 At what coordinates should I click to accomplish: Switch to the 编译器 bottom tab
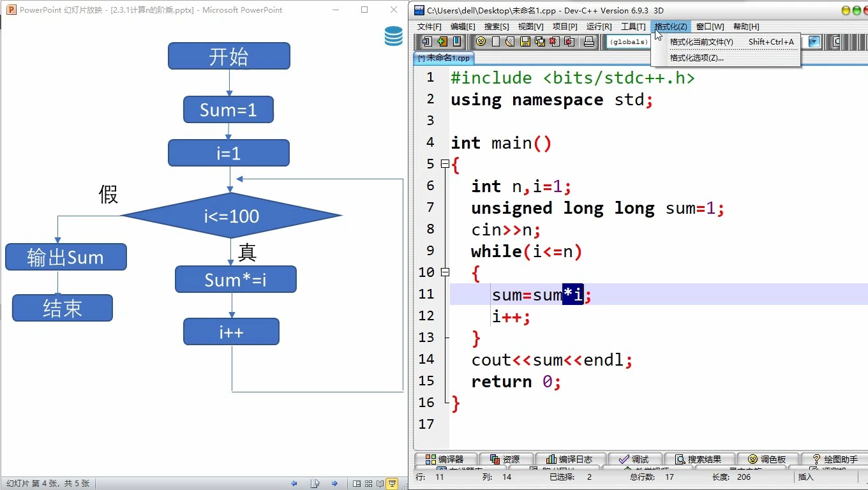coord(445,459)
